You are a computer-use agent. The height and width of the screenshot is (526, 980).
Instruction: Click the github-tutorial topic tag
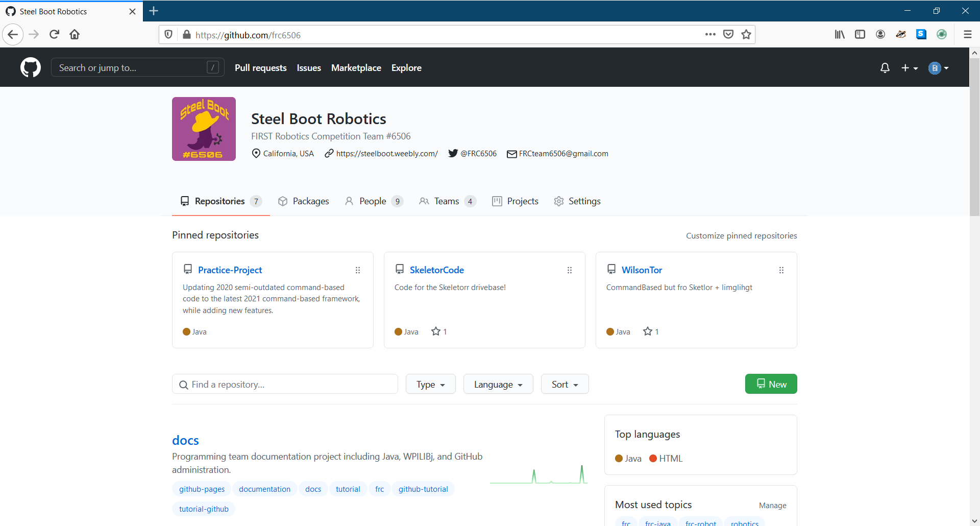[x=423, y=489]
